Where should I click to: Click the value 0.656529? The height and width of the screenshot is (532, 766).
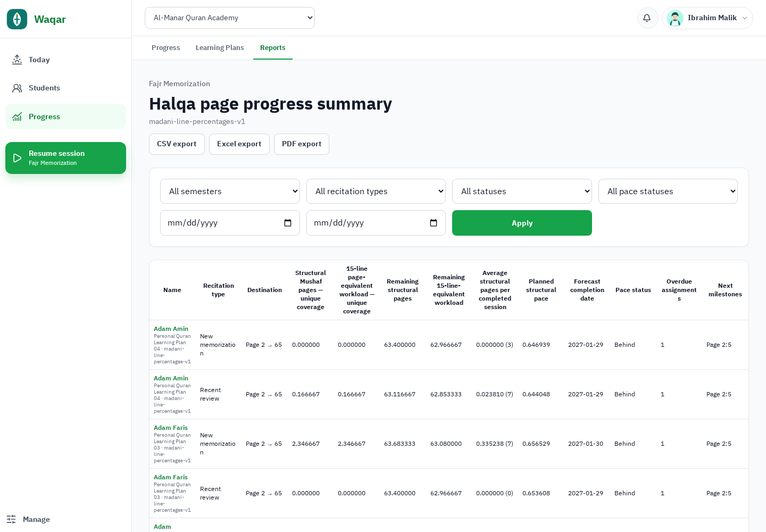click(x=536, y=444)
